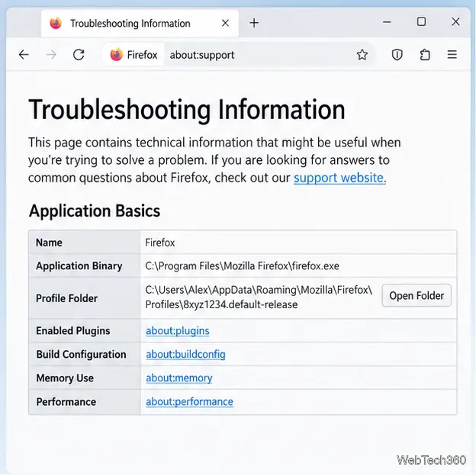
Task: Click the Name row label
Action: pos(49,243)
